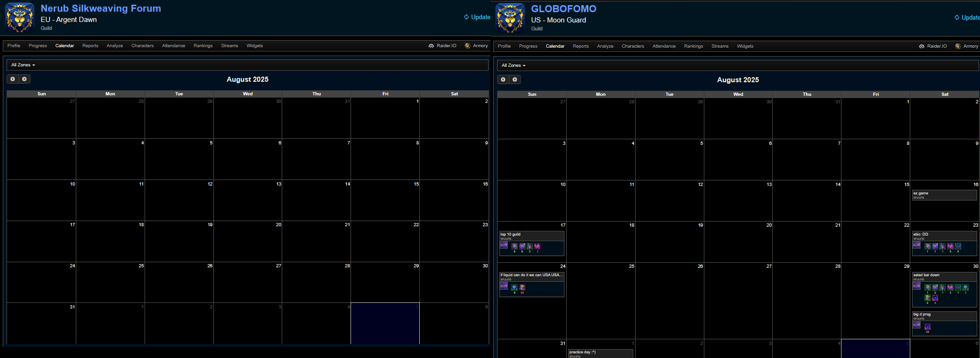Open Progress tab on GLOBOFOMO page
This screenshot has width=980, height=358.
pos(528,46)
